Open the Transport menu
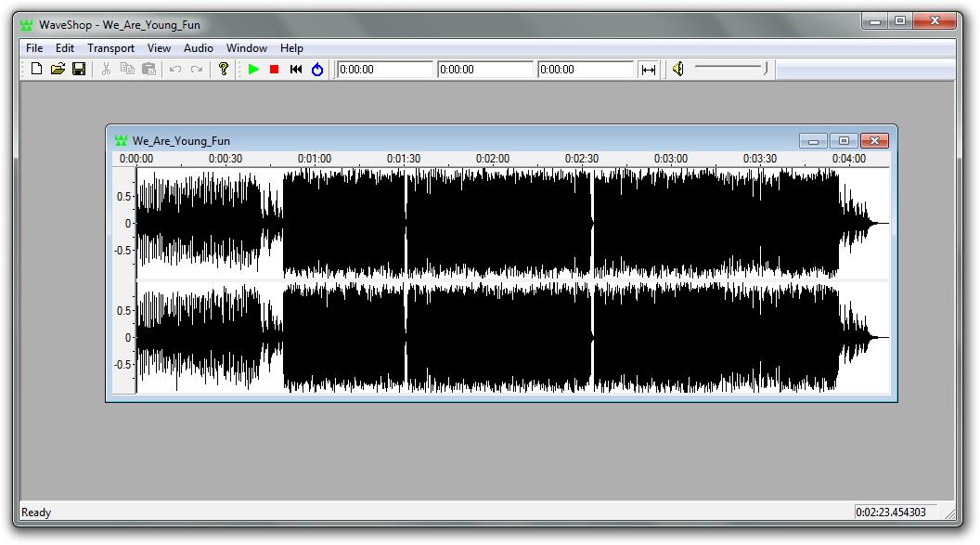 tap(110, 48)
